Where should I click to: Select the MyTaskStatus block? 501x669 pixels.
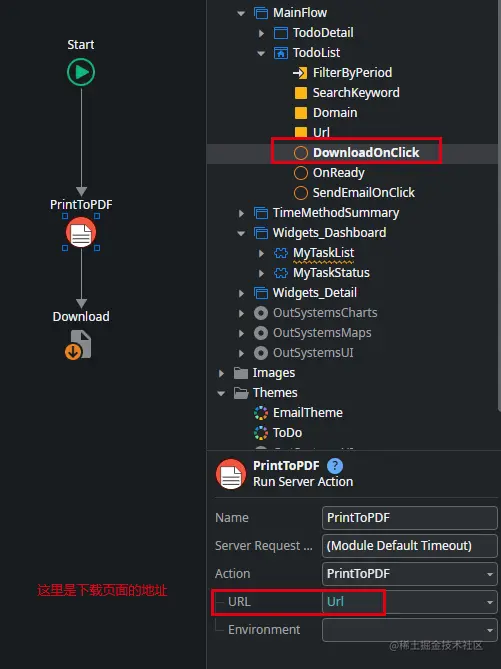pos(321,273)
